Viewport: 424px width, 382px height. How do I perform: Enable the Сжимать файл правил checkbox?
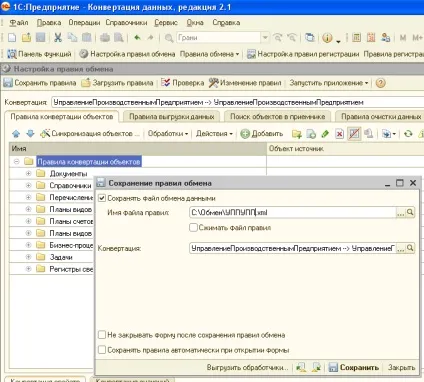(193, 227)
